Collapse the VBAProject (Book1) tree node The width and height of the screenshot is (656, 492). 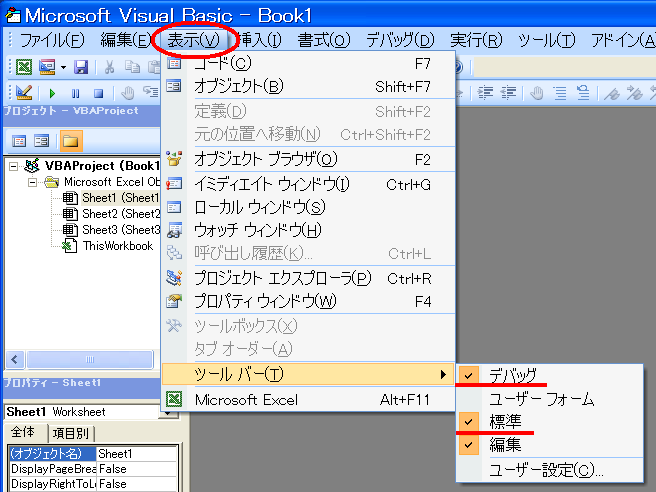pyautogui.click(x=14, y=167)
